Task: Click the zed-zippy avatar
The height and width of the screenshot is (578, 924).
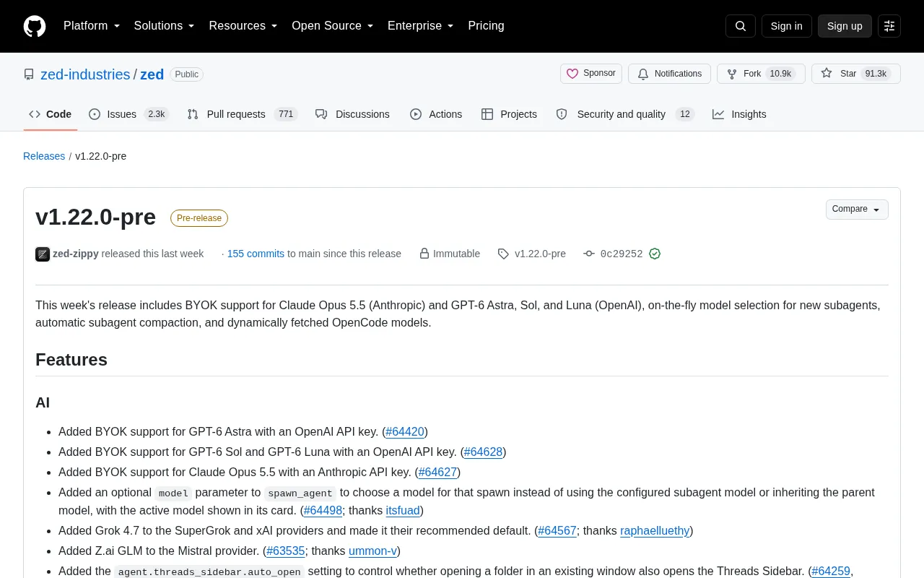Action: coord(43,254)
